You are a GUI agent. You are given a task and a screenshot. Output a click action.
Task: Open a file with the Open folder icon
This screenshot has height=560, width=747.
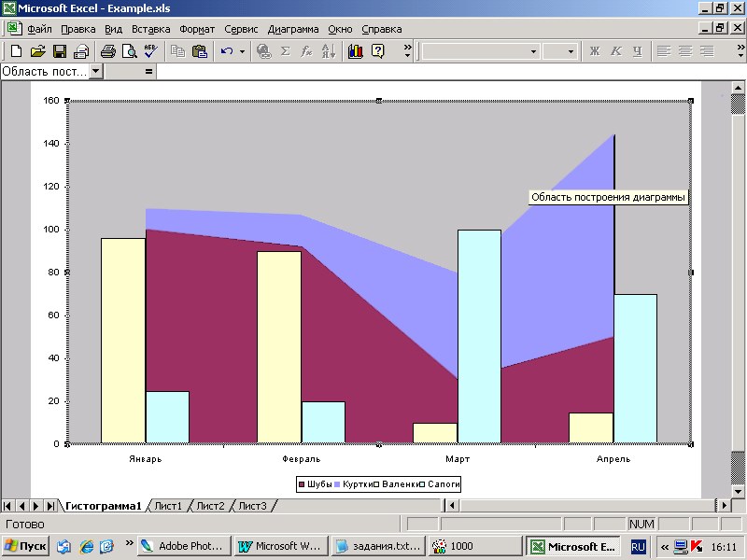pos(37,51)
